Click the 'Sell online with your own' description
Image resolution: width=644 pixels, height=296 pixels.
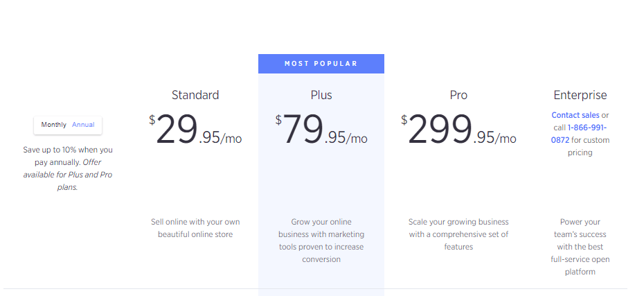(195, 228)
